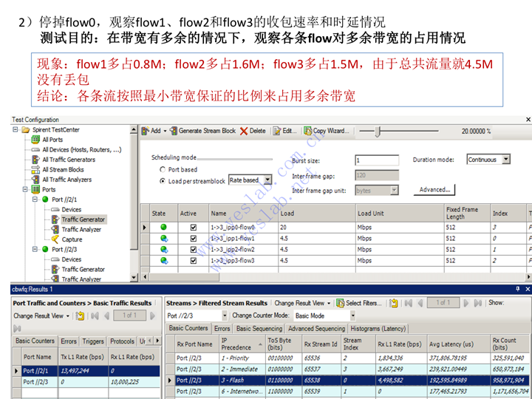Click the red Delete X icon

pyautogui.click(x=244, y=131)
